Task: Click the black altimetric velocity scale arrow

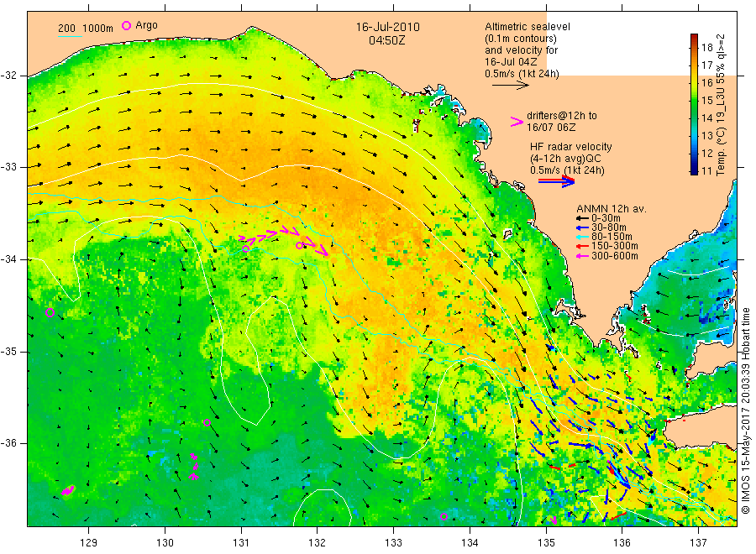Action: tap(510, 86)
